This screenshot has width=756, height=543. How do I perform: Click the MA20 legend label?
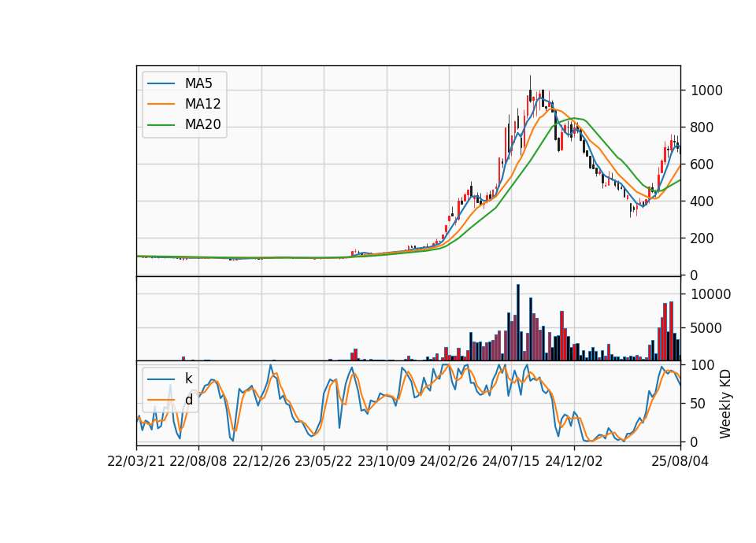202,125
